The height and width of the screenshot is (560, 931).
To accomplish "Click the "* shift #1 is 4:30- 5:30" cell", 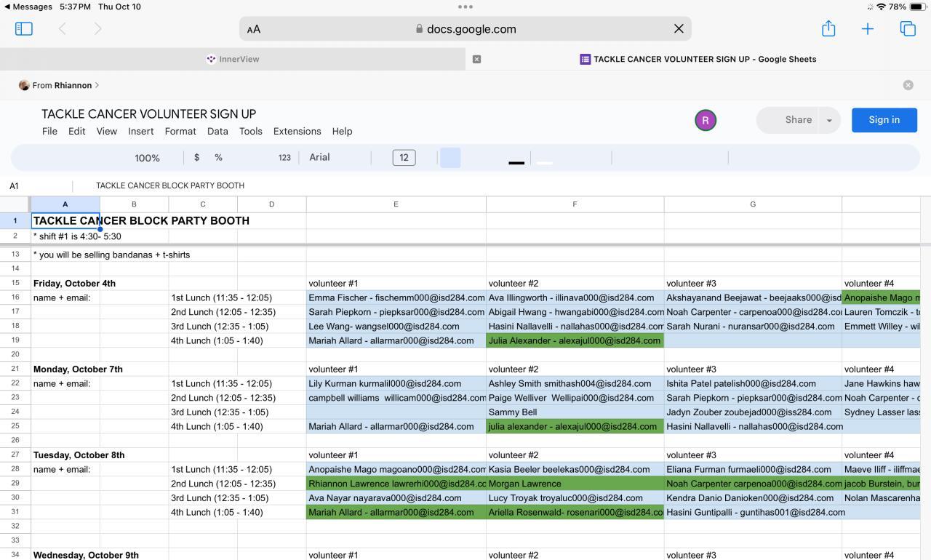I will [x=65, y=236].
